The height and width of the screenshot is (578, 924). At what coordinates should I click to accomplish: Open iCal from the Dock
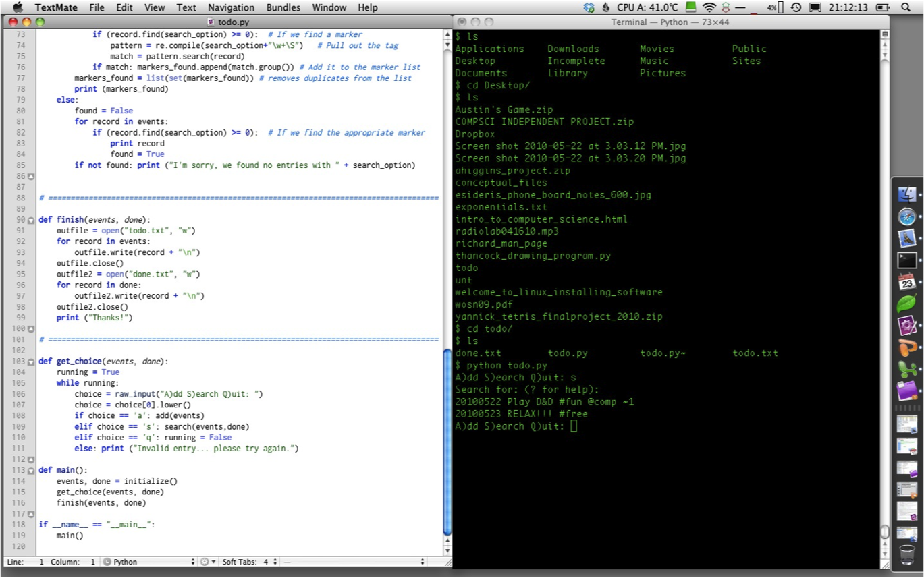907,281
